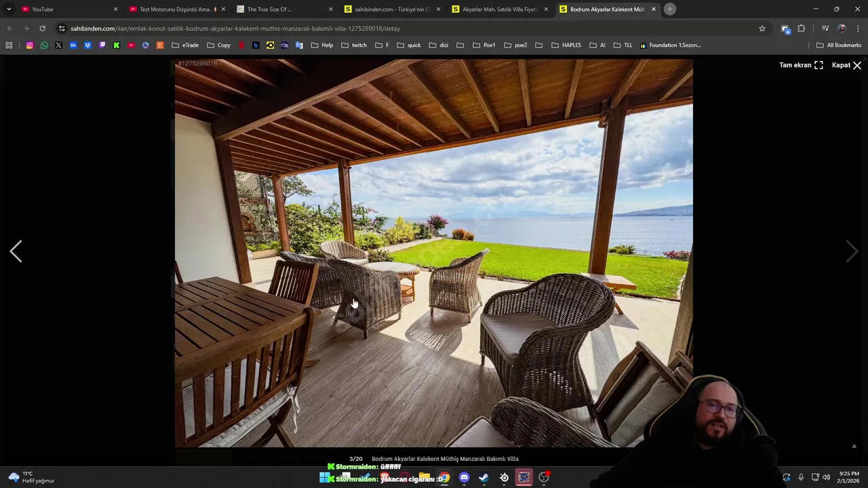Open the Etsy bookmark icon

(160, 45)
